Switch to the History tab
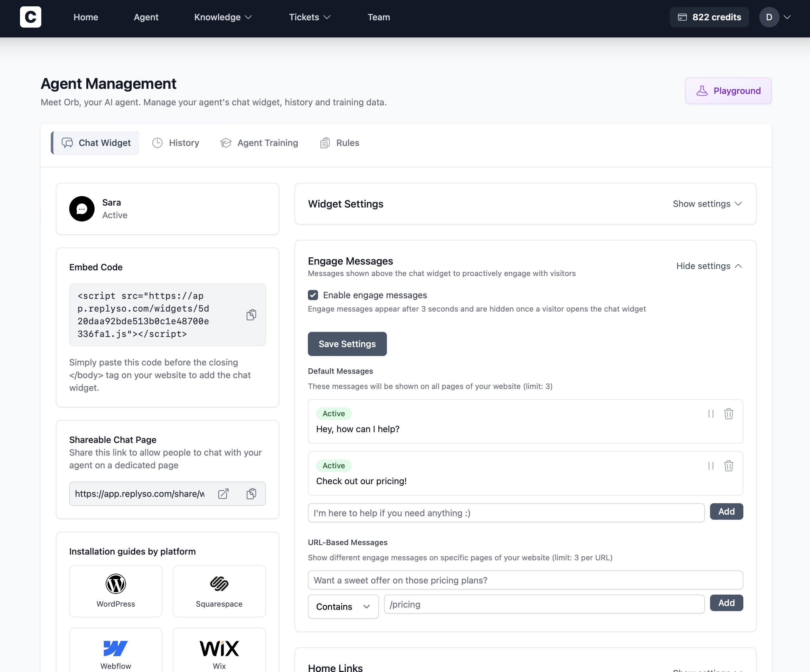This screenshot has width=810, height=672. pos(176,143)
